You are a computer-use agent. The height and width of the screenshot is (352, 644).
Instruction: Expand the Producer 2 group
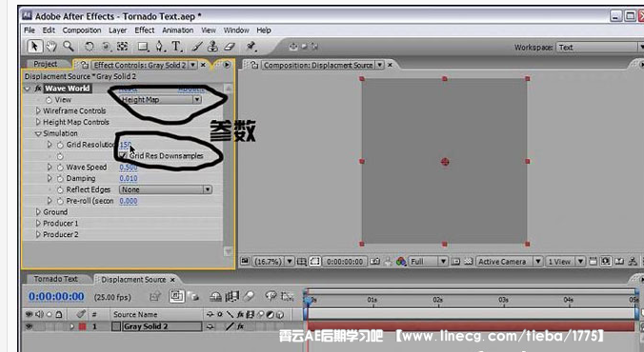coord(38,234)
